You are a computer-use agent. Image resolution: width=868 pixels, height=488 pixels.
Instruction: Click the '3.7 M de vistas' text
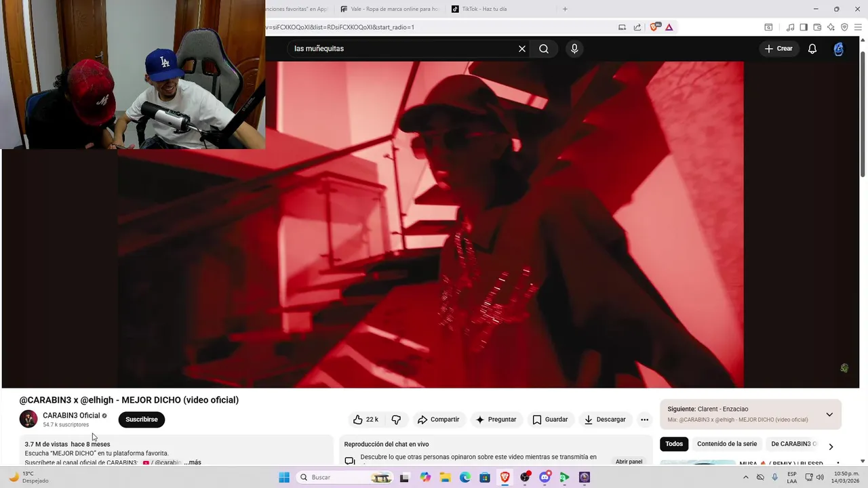46,445
